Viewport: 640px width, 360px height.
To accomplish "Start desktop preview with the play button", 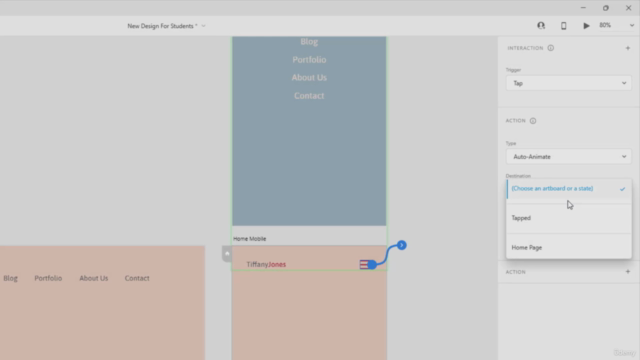I will coord(586,26).
